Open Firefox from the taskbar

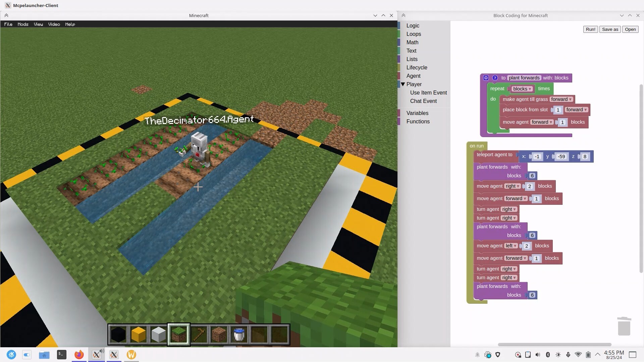click(79, 354)
